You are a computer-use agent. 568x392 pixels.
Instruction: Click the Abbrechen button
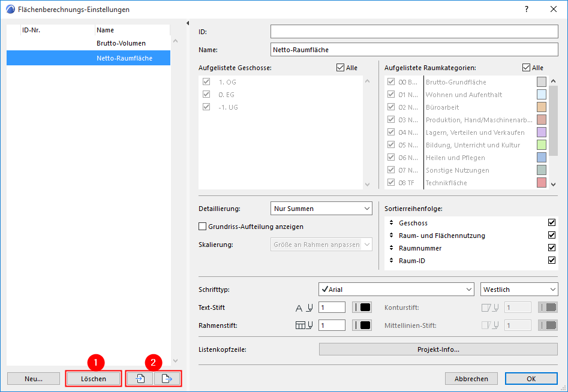(471, 379)
